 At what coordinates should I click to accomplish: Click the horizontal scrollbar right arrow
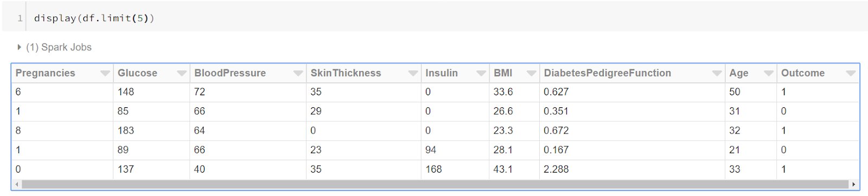[x=854, y=185]
